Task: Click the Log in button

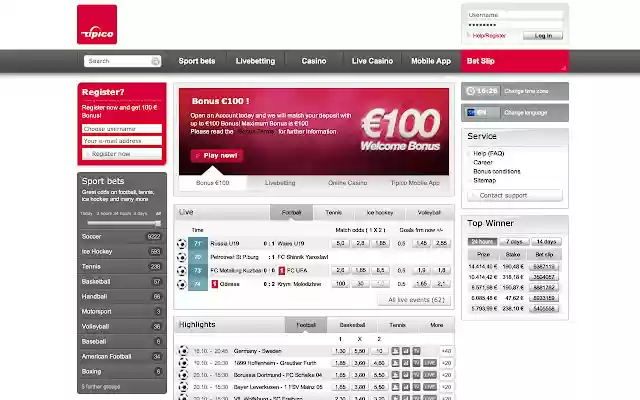Action: coord(543,36)
